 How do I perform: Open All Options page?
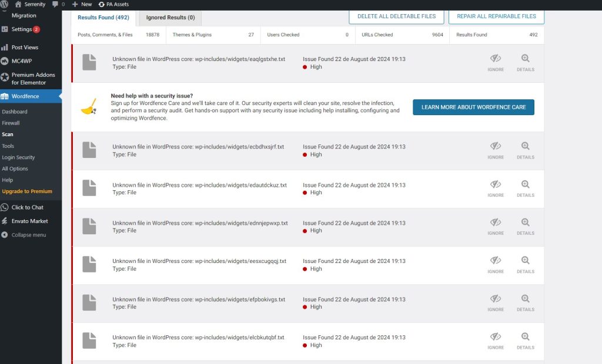(15, 168)
